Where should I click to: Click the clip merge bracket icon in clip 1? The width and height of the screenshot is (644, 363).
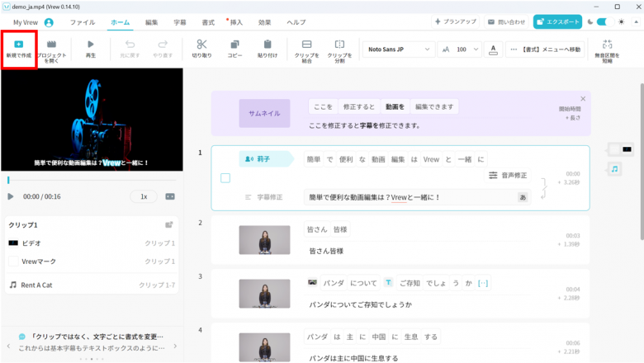click(544, 189)
